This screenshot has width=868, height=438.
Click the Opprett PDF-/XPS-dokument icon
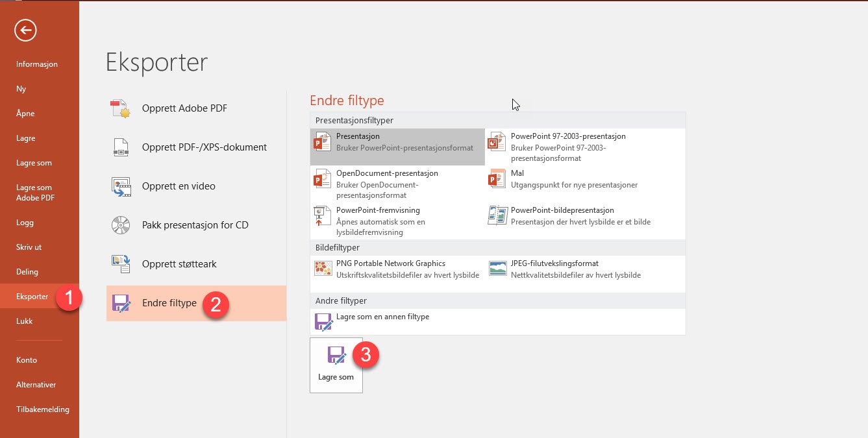point(121,147)
